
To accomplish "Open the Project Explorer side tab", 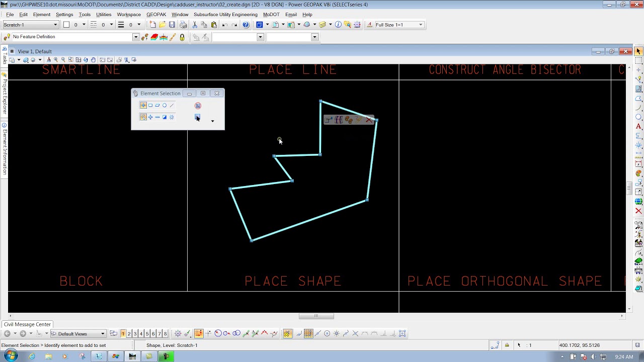I will pos(4,94).
